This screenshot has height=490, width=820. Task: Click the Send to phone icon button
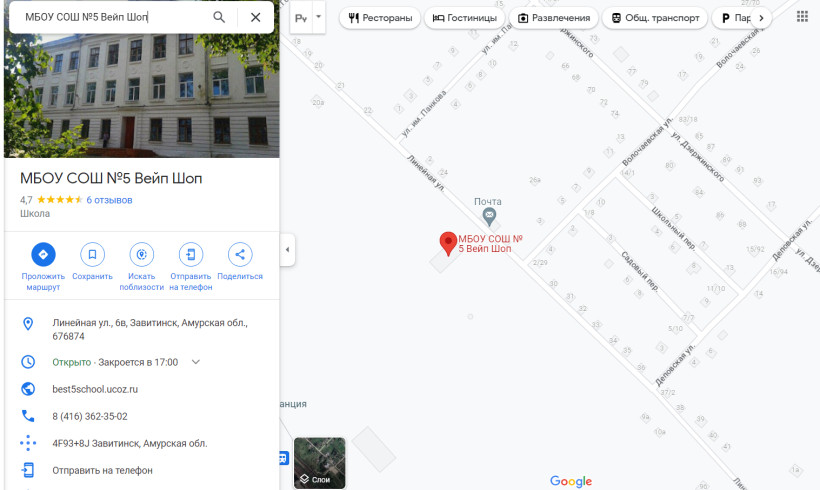[190, 254]
